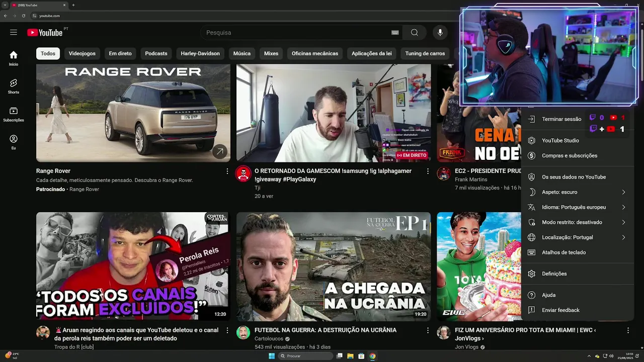Expand the Localização: Portugal submenu
The image size is (644, 362).
pos(623,237)
